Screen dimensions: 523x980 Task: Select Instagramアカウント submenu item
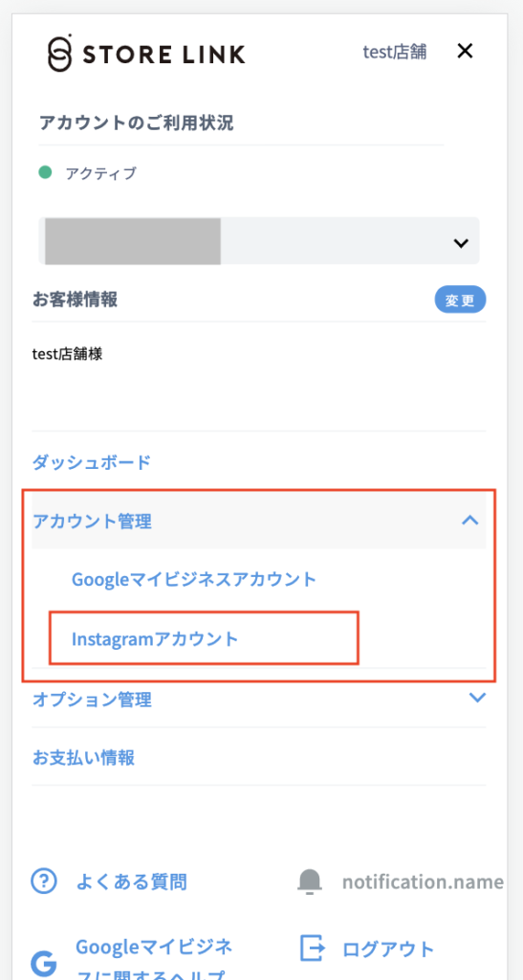pyautogui.click(x=156, y=638)
